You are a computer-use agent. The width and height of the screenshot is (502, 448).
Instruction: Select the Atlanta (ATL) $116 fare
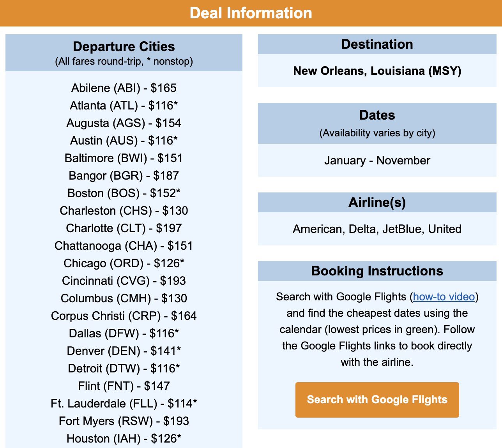coord(124,105)
